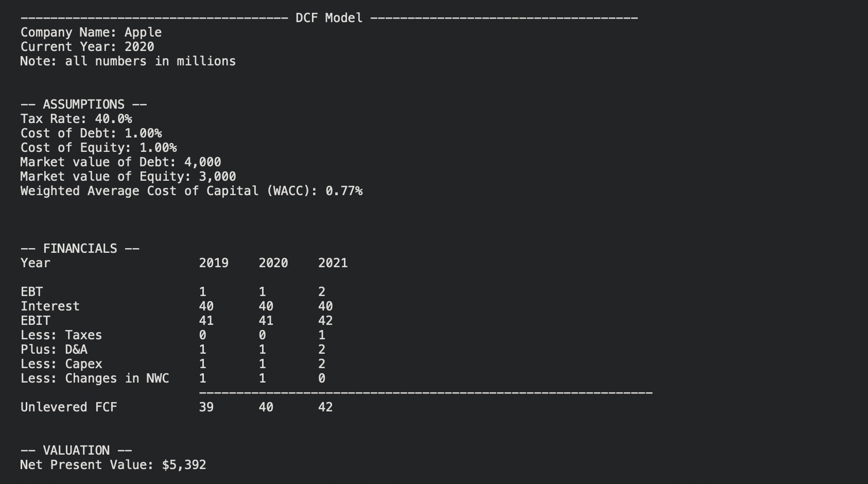
Task: Click the Unlevered FCF value for 2021
Action: (x=325, y=407)
